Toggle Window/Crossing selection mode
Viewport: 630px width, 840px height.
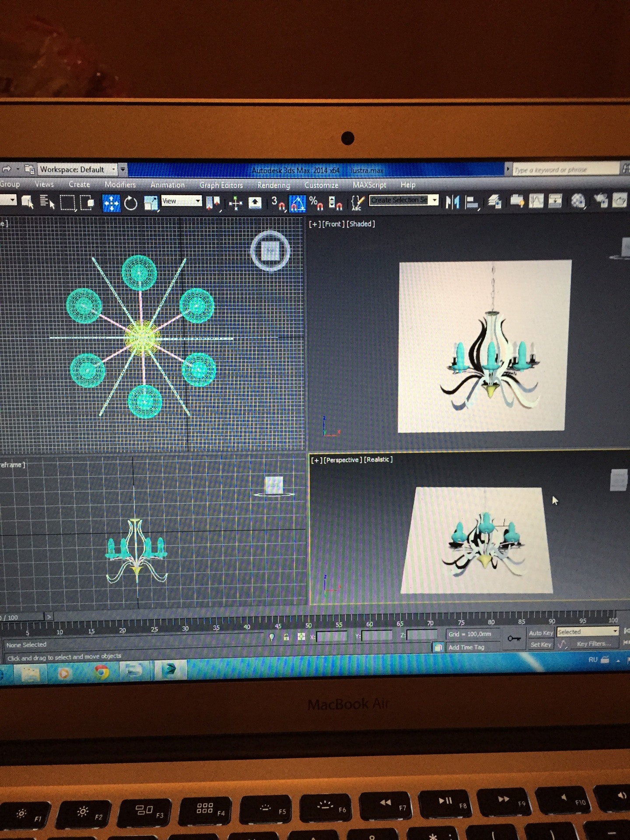(87, 203)
